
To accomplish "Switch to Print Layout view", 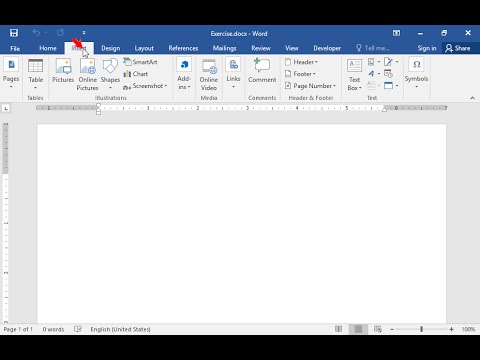I will tap(358, 329).
